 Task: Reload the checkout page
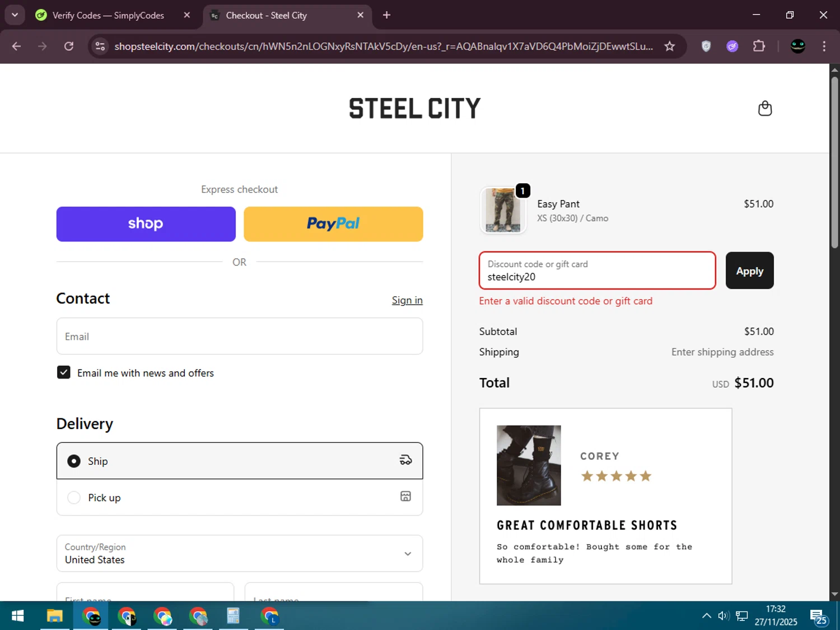69,46
